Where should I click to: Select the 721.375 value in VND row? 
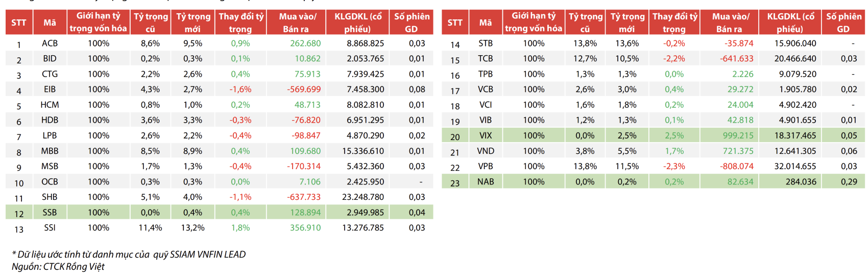click(738, 151)
